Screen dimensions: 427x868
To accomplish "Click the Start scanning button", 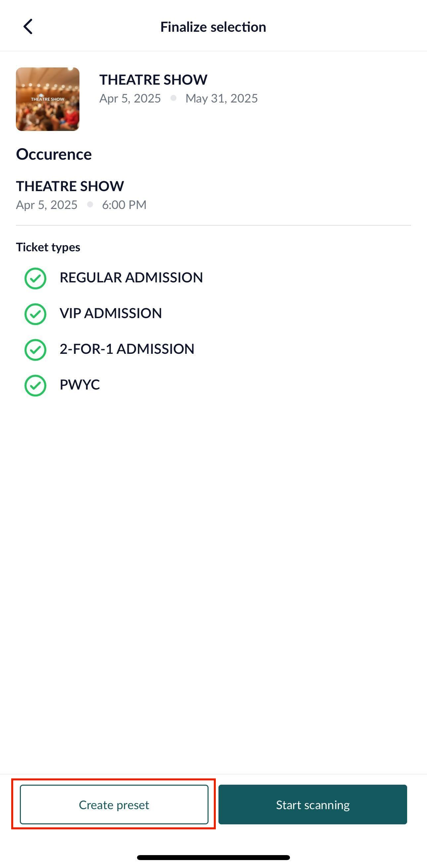I will [x=313, y=805].
